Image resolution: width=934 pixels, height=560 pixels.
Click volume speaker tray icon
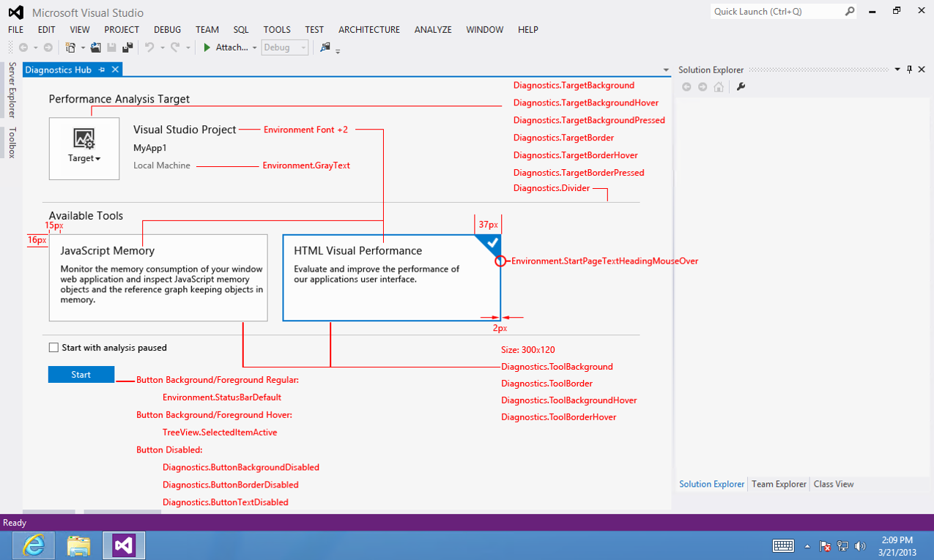tap(860, 546)
